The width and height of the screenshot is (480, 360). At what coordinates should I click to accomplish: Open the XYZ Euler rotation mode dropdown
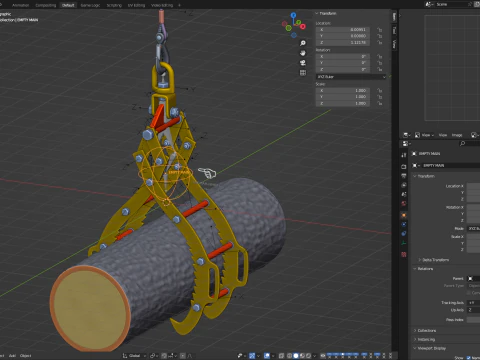tap(351, 77)
